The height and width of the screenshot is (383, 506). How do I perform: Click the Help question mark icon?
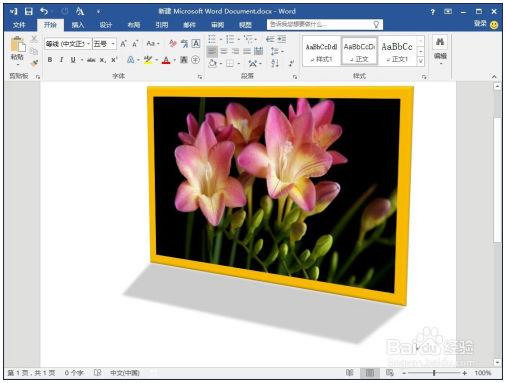click(x=432, y=12)
